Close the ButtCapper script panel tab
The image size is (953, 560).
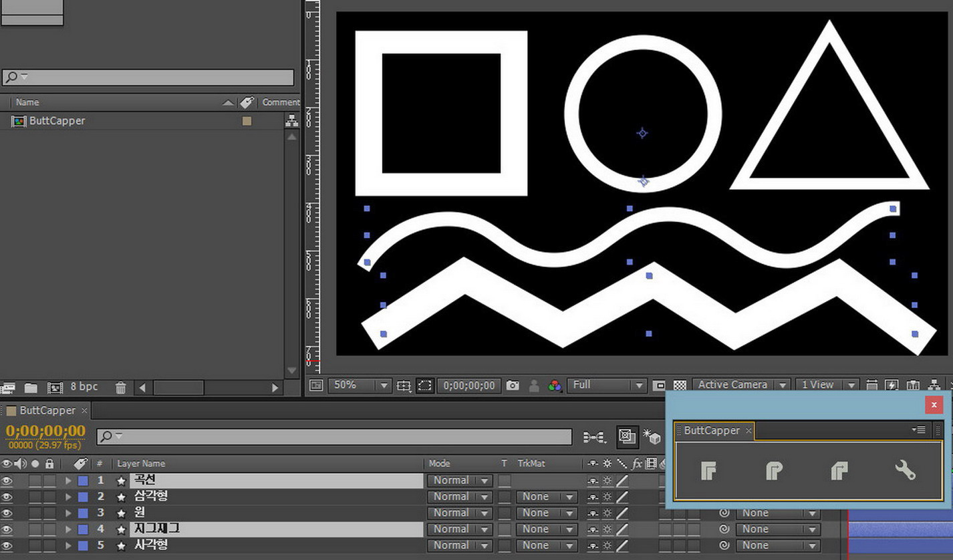pyautogui.click(x=748, y=431)
